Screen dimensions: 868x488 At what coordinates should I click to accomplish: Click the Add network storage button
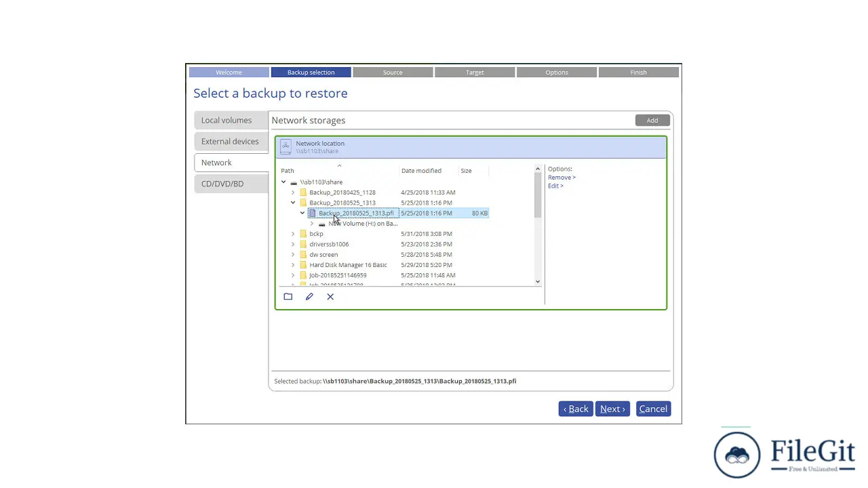[x=652, y=121]
